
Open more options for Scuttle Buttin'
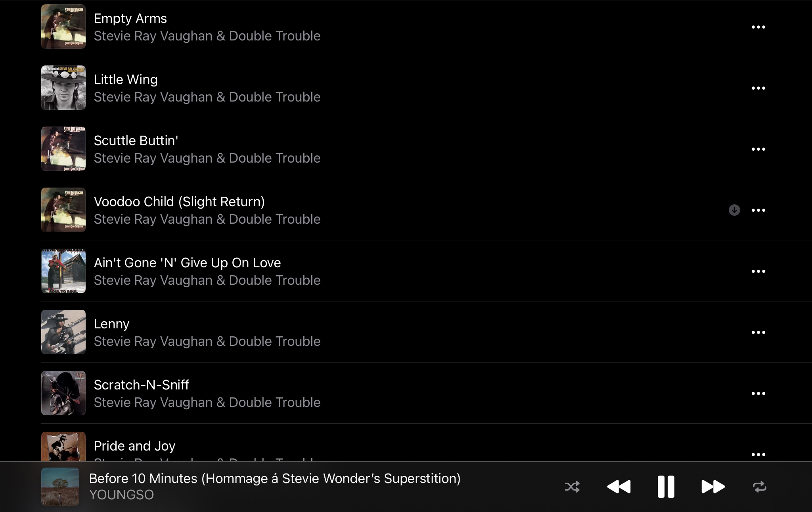(x=758, y=149)
